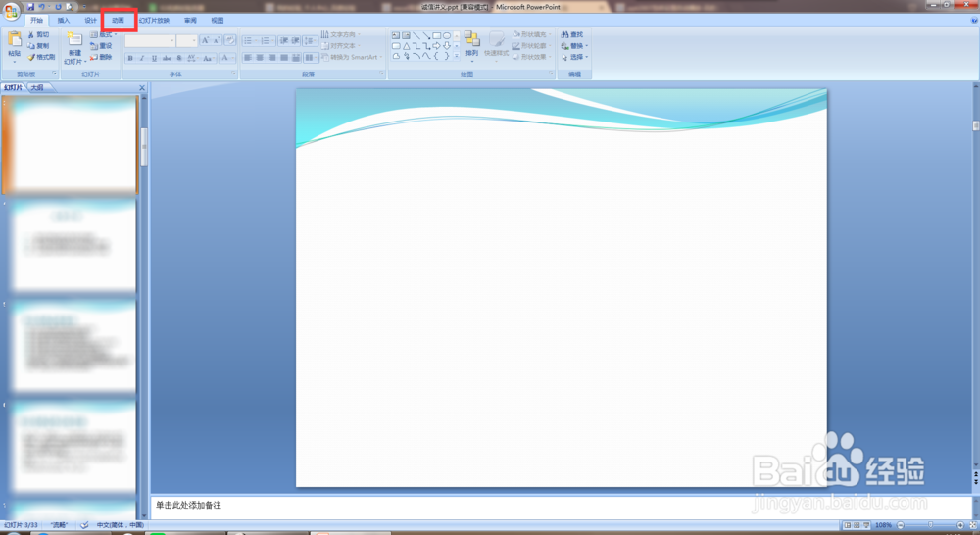Screen dimensions: 980x535
Task: Save the presentation from quick access toolbar
Action: (x=30, y=7)
